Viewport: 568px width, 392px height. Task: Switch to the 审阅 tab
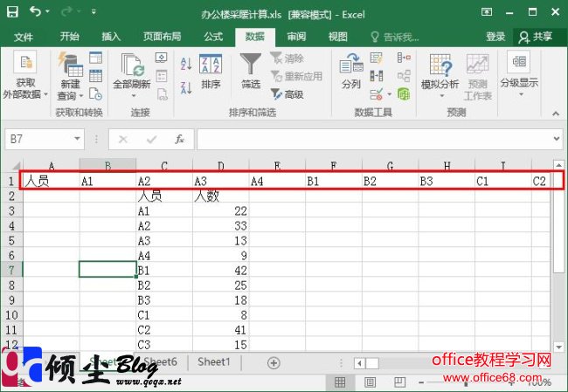pyautogui.click(x=297, y=37)
